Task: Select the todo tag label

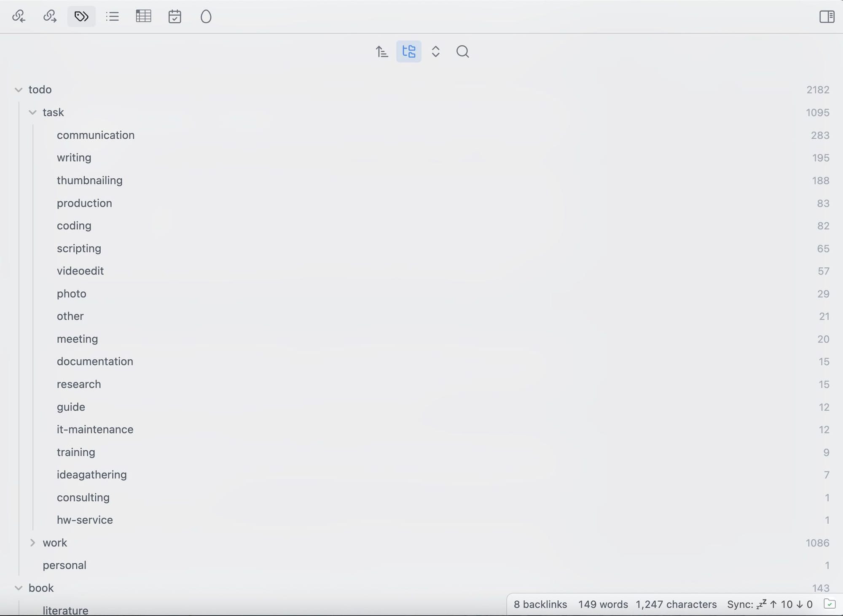Action: click(40, 89)
